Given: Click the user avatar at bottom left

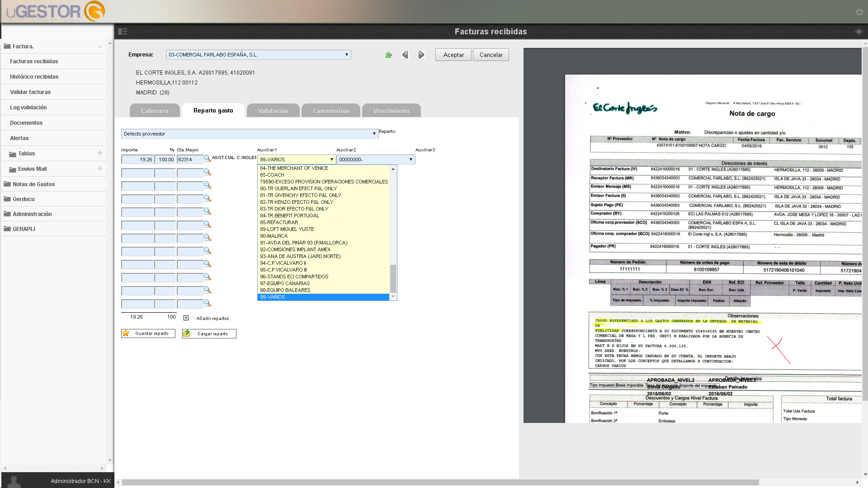Looking at the screenshot, I should (x=15, y=481).
